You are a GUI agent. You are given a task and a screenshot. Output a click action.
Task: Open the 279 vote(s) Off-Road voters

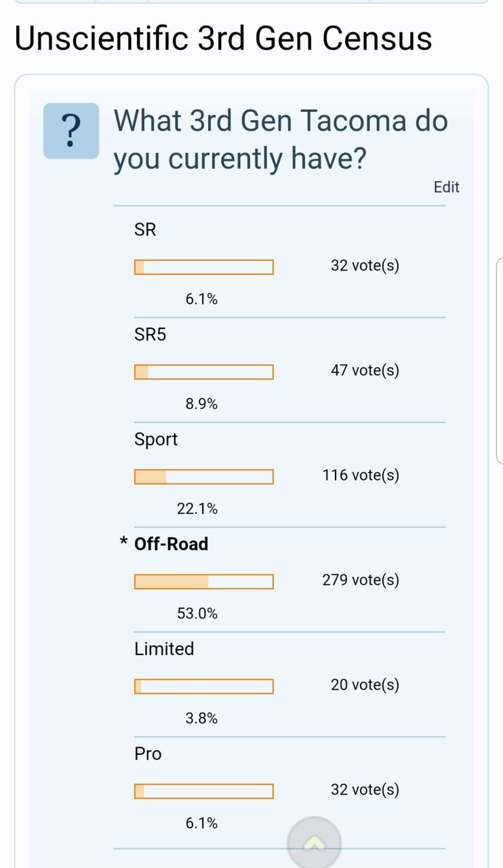coord(361,580)
